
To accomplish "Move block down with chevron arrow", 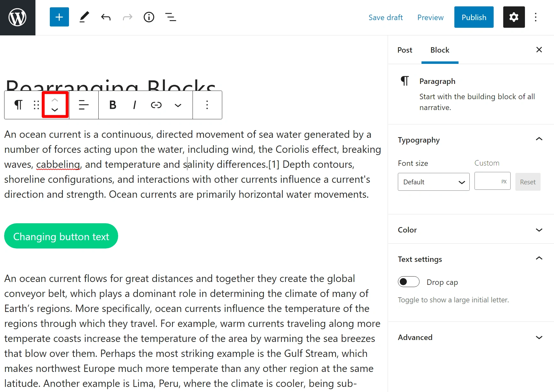I will (55, 110).
